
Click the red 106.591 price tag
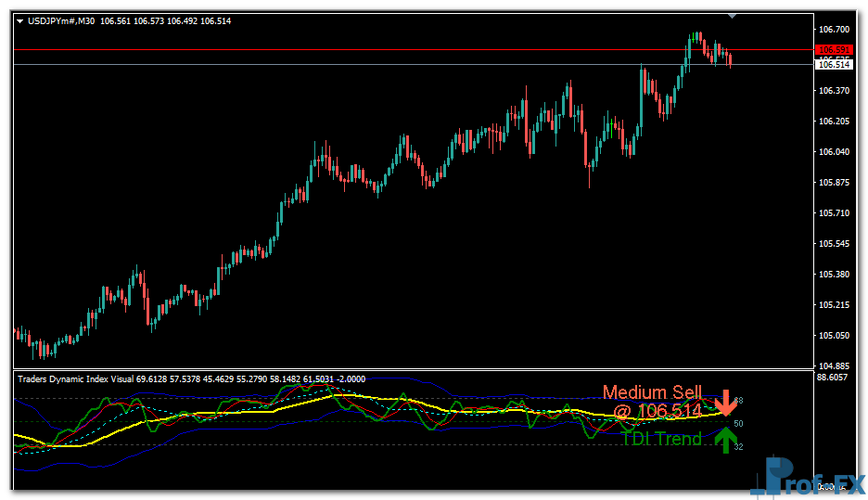click(x=834, y=50)
